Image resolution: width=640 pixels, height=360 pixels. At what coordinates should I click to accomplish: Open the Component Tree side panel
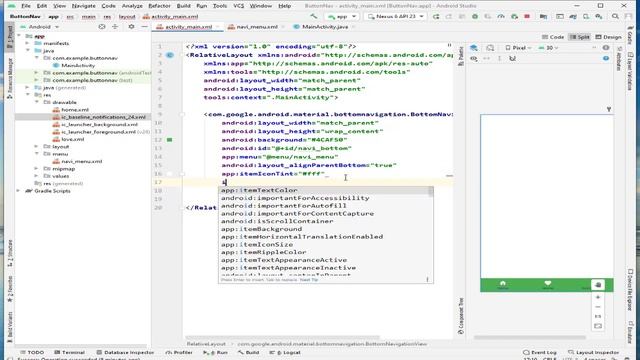461,316
